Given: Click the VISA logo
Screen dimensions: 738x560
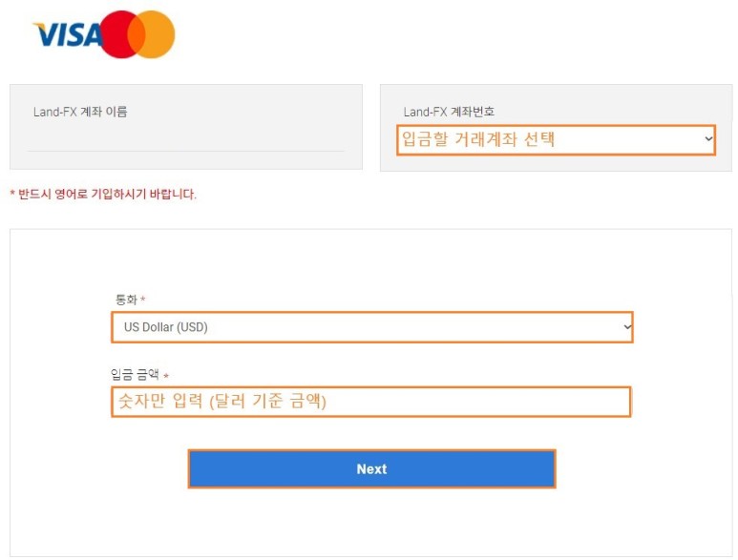Looking at the screenshot, I should [x=68, y=34].
